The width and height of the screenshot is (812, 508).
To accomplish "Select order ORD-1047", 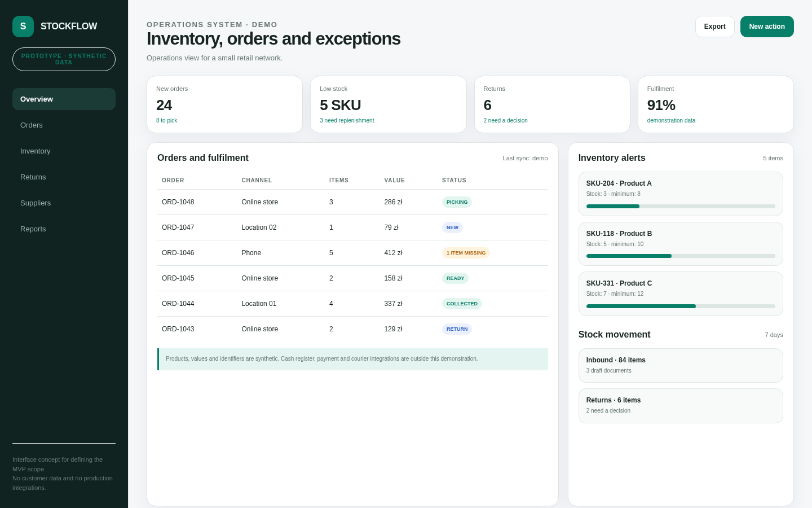I will [352, 227].
